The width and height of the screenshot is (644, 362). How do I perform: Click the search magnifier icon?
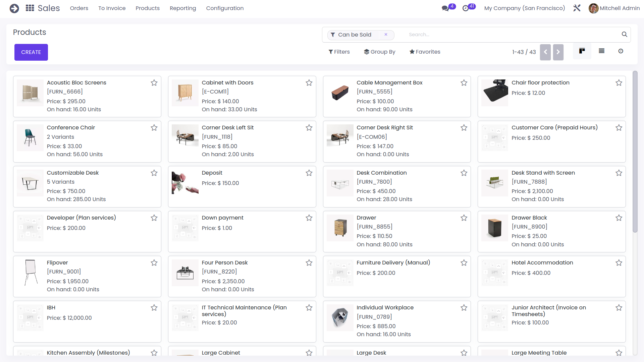point(624,34)
